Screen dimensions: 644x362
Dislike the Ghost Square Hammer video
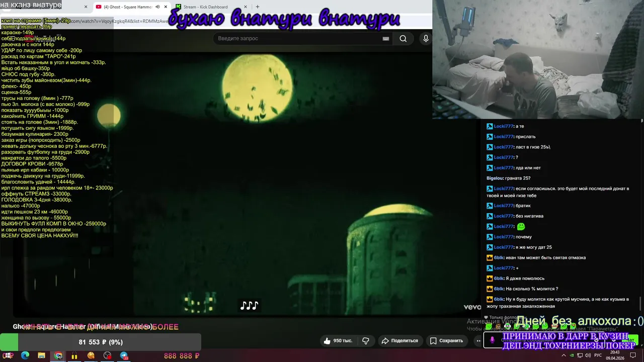click(x=366, y=340)
